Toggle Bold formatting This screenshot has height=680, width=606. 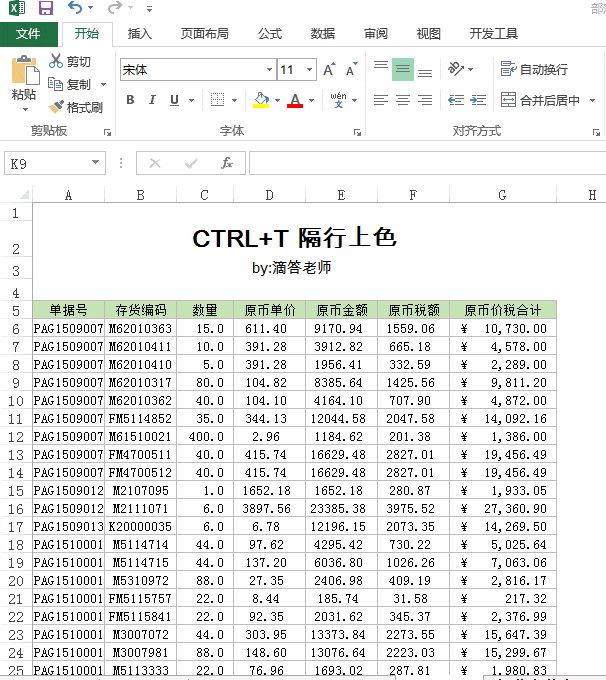click(130, 100)
